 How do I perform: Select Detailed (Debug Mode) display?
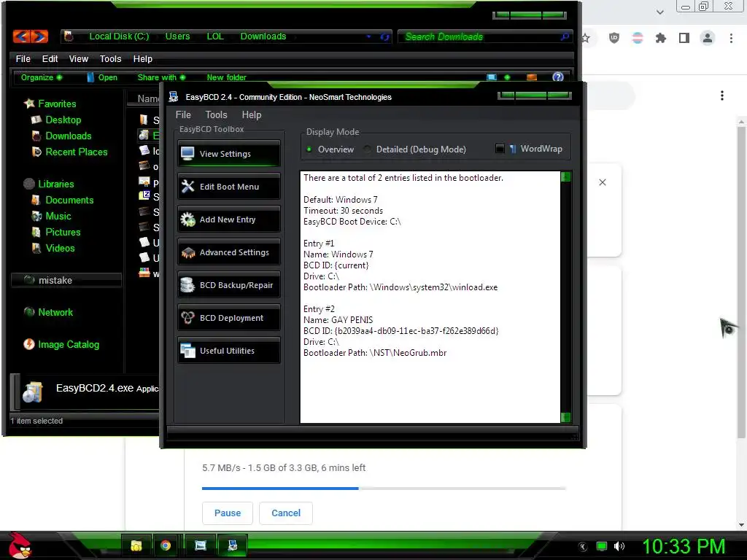click(414, 149)
